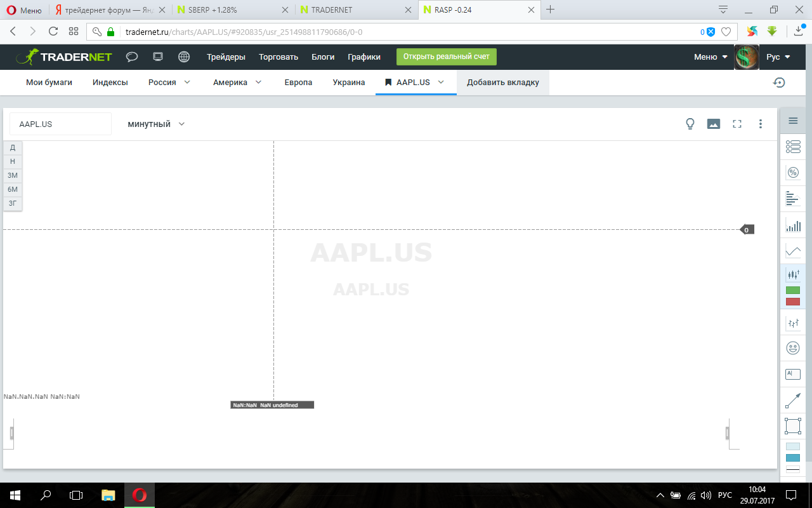
Task: Switch to SBERP +1.28% browser tab
Action: click(x=233, y=10)
